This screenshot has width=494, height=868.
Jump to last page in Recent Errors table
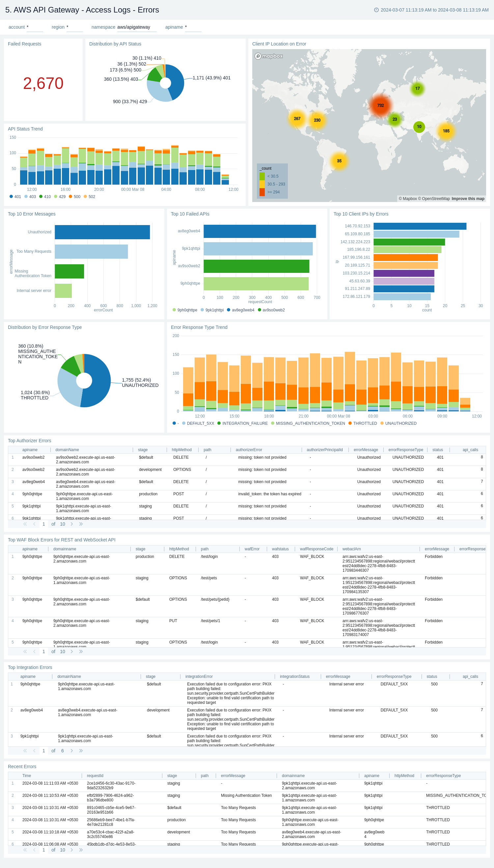pos(81,850)
